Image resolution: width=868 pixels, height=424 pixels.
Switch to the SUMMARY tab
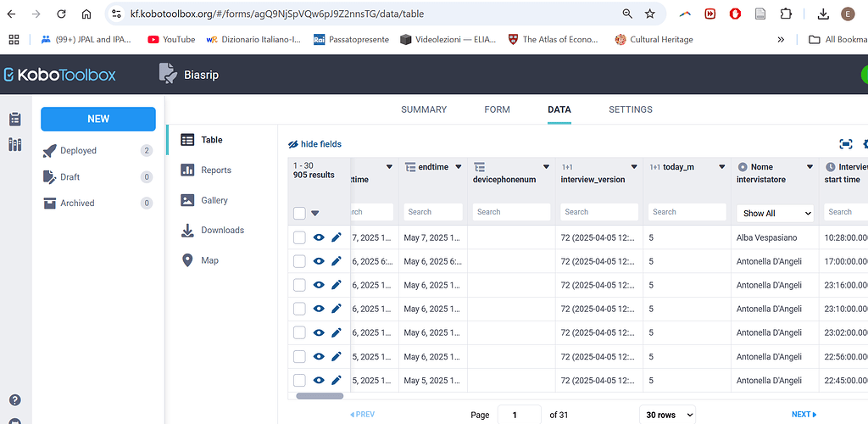pyautogui.click(x=424, y=109)
